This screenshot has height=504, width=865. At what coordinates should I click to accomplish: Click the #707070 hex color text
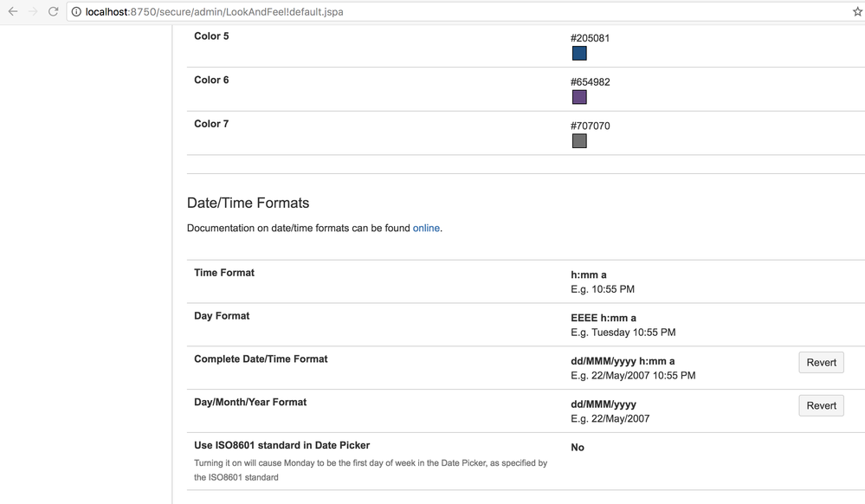[x=590, y=126]
